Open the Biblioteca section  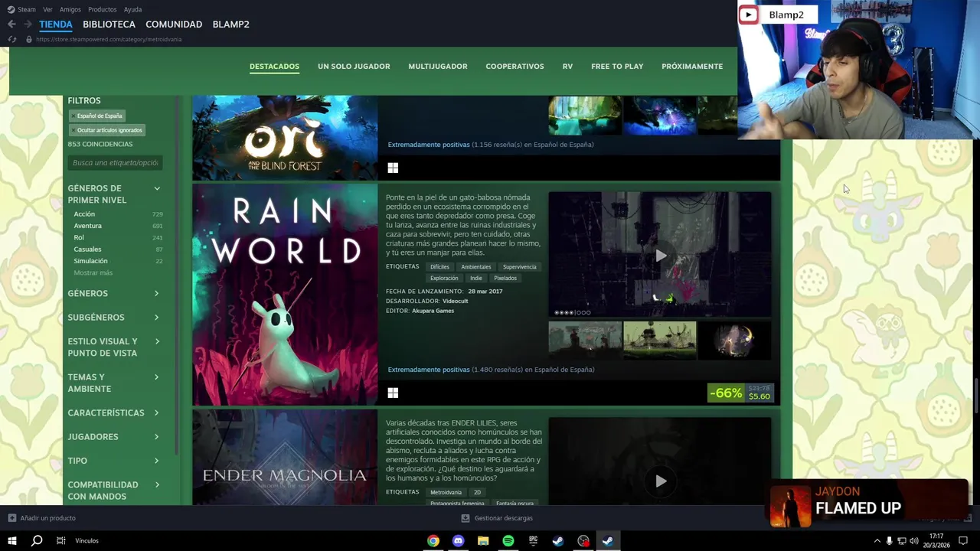pyautogui.click(x=109, y=24)
